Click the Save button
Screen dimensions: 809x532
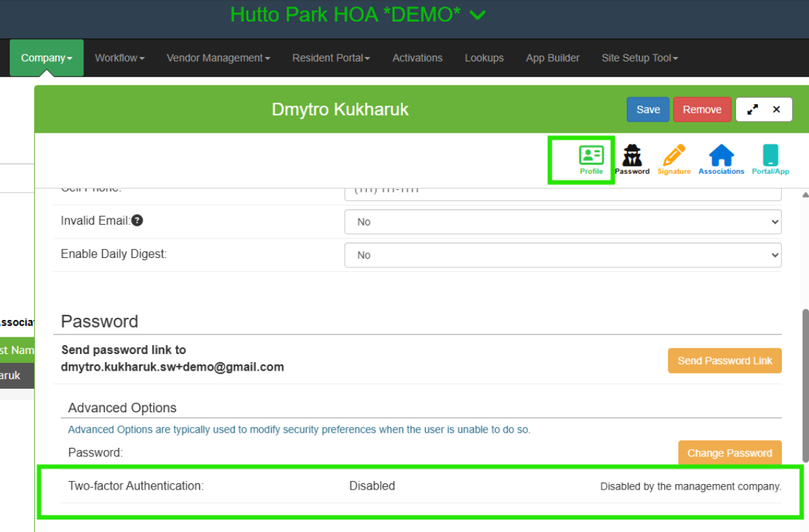tap(648, 110)
